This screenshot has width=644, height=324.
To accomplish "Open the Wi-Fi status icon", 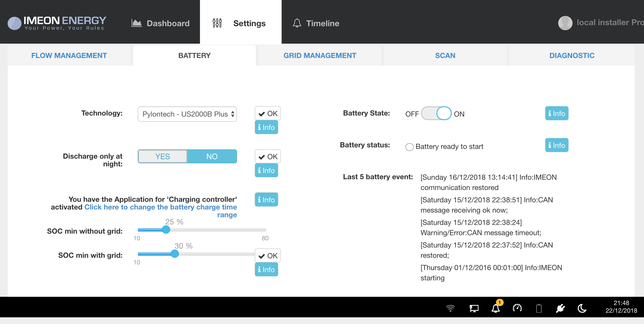I will pyautogui.click(x=450, y=308).
